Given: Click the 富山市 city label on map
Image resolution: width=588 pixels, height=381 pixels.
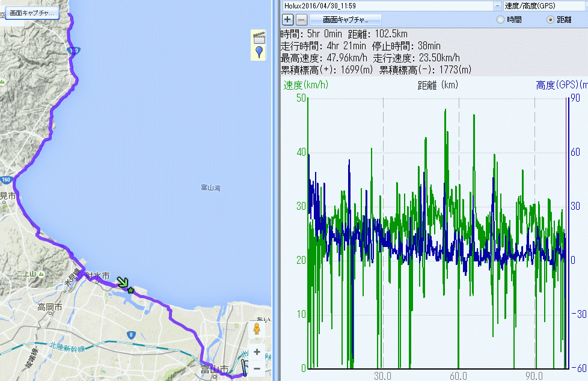Looking at the screenshot, I should (214, 368).
